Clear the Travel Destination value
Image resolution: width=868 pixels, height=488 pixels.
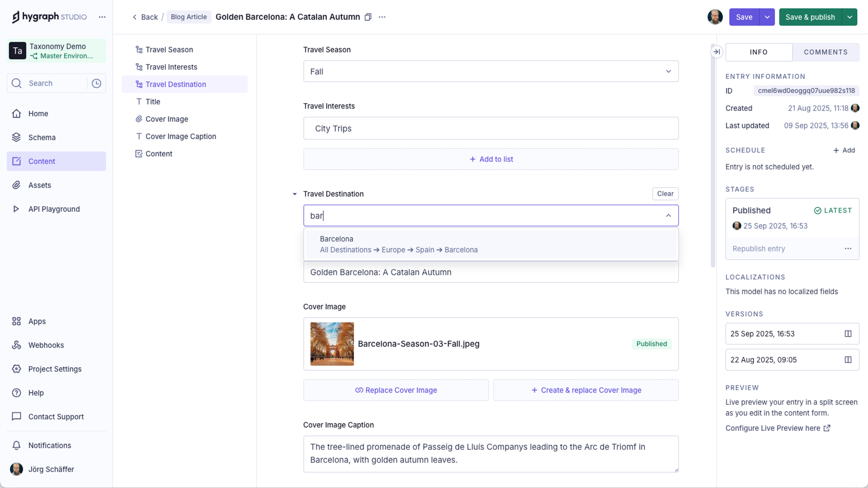665,194
